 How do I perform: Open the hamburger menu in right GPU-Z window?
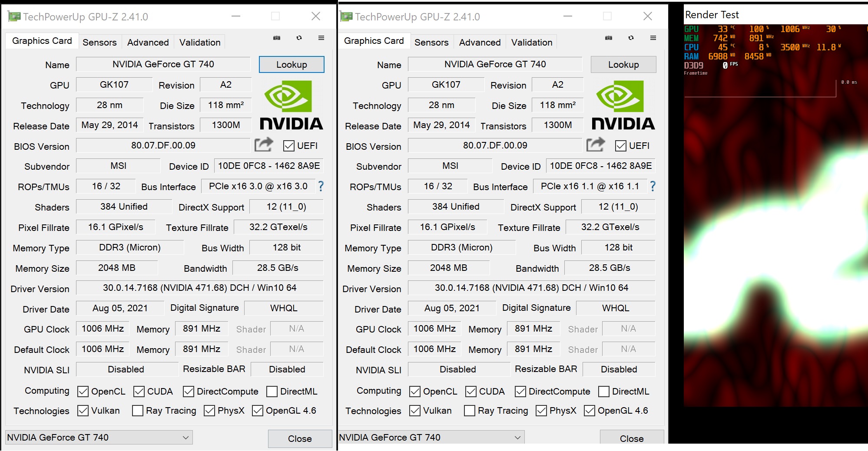tap(653, 38)
